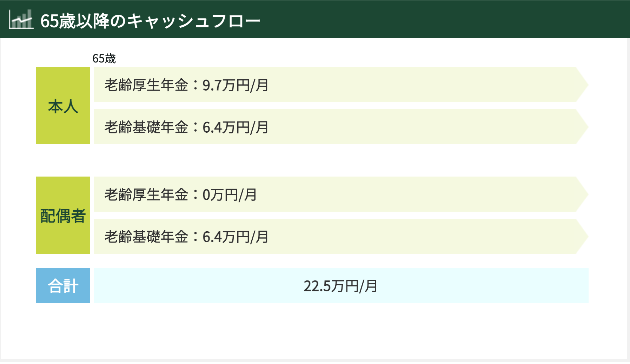Click the 65歳以降のキャッシュフロー header title

[150, 21]
